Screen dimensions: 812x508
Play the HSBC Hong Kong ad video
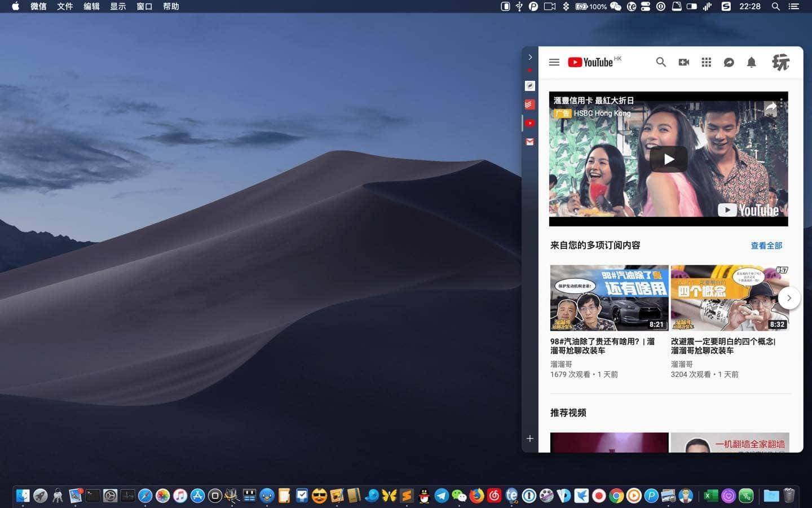(x=668, y=159)
